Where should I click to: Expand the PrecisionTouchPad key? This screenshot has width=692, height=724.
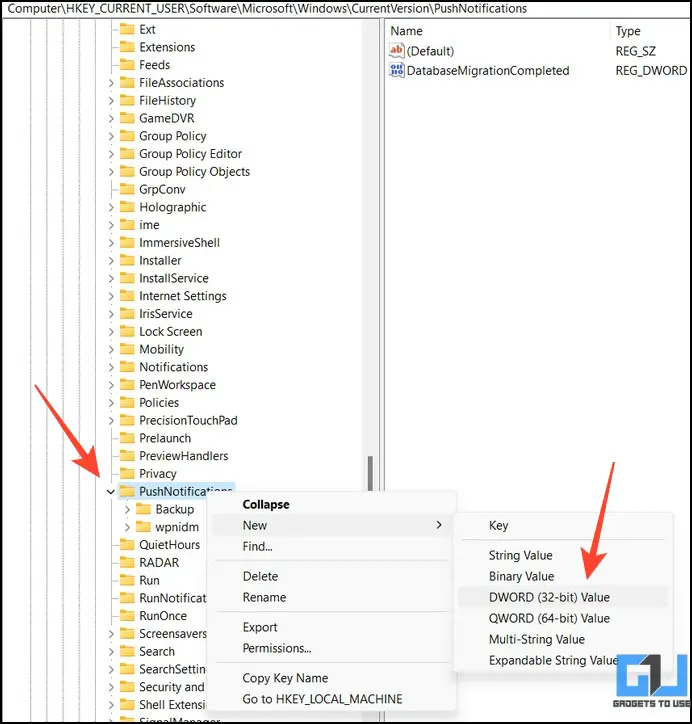[x=111, y=421]
